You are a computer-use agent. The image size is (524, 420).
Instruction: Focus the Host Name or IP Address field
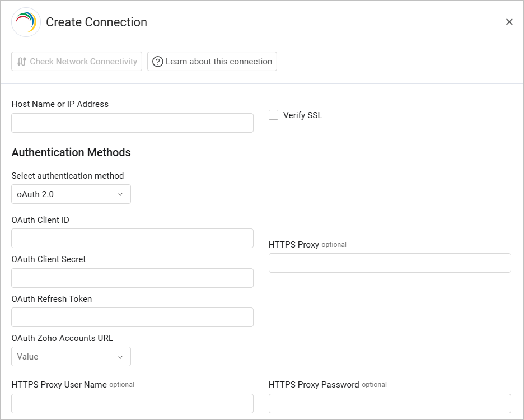click(132, 123)
